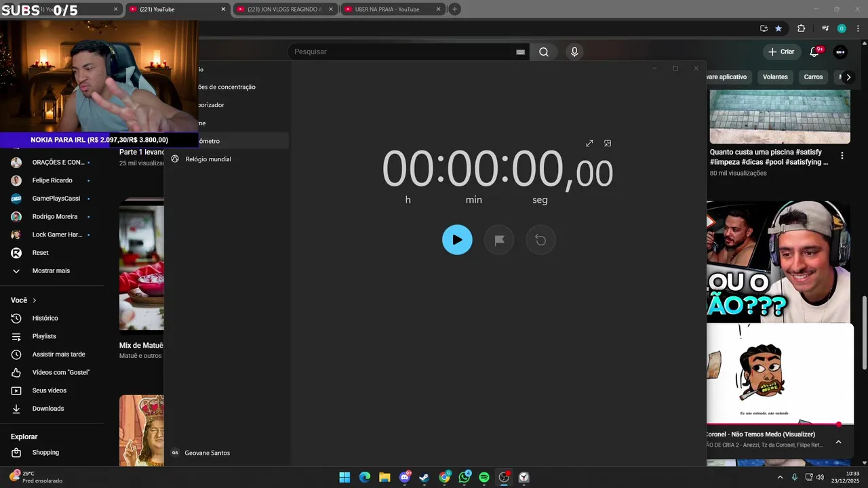Screen dimensions: 868x488
Task: Open OBS Studio from the taskbar
Action: pyautogui.click(x=504, y=477)
